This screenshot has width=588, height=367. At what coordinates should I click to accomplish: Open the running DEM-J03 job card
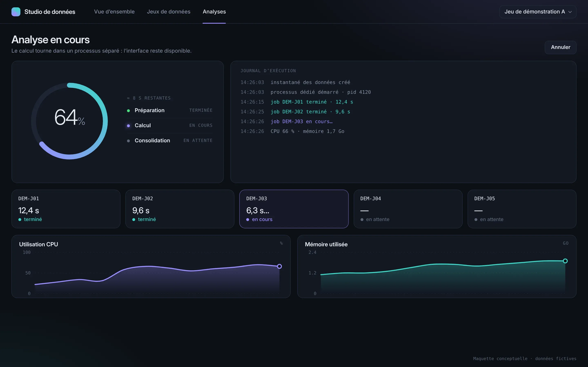(x=294, y=209)
